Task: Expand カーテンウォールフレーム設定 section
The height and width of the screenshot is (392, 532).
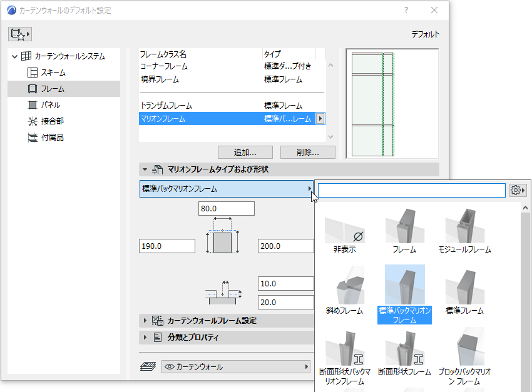Action: [145, 321]
